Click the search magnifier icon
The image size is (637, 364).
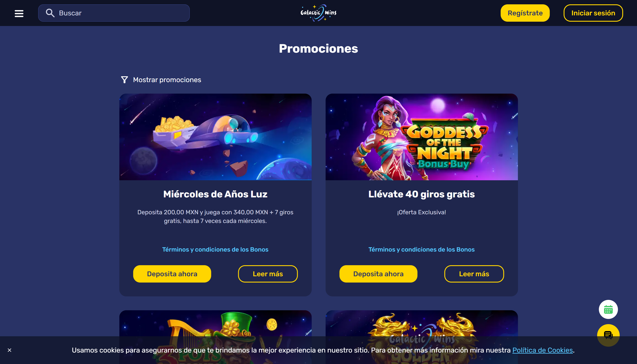50,13
